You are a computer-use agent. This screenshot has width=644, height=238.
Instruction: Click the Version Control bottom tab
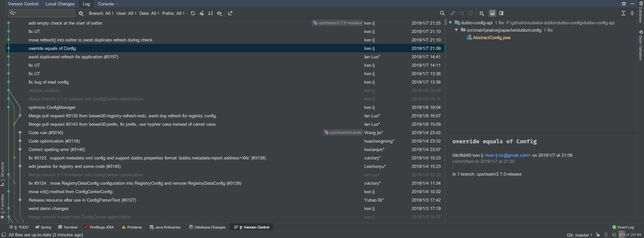(x=252, y=227)
